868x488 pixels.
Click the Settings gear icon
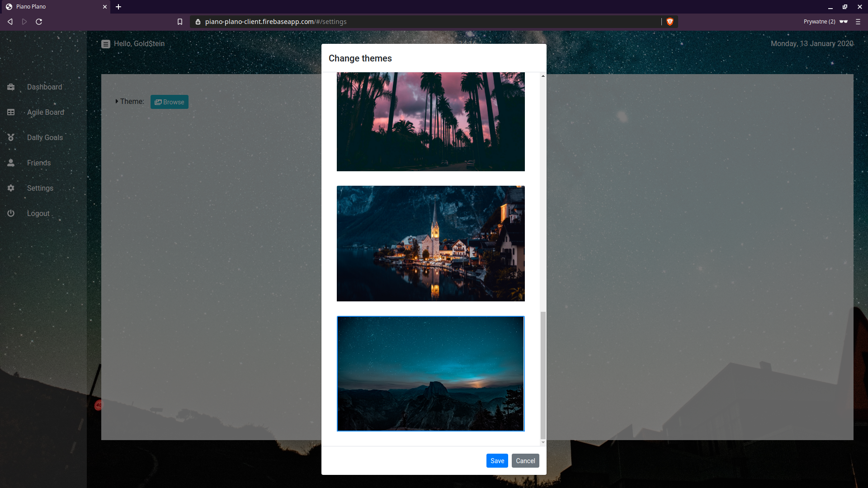(x=11, y=188)
